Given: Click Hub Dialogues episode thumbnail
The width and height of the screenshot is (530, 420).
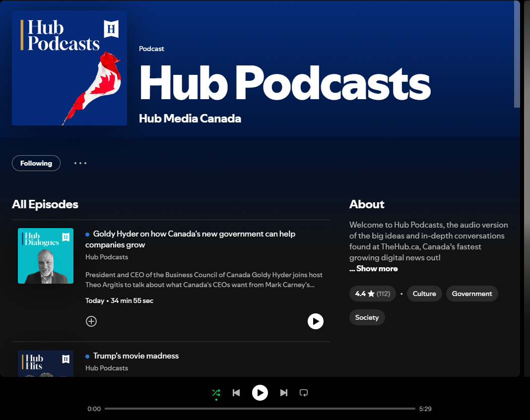Looking at the screenshot, I should (x=46, y=256).
